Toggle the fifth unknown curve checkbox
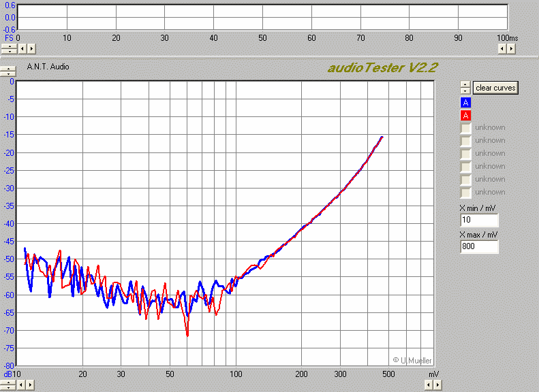The image size is (539, 392). point(465,180)
